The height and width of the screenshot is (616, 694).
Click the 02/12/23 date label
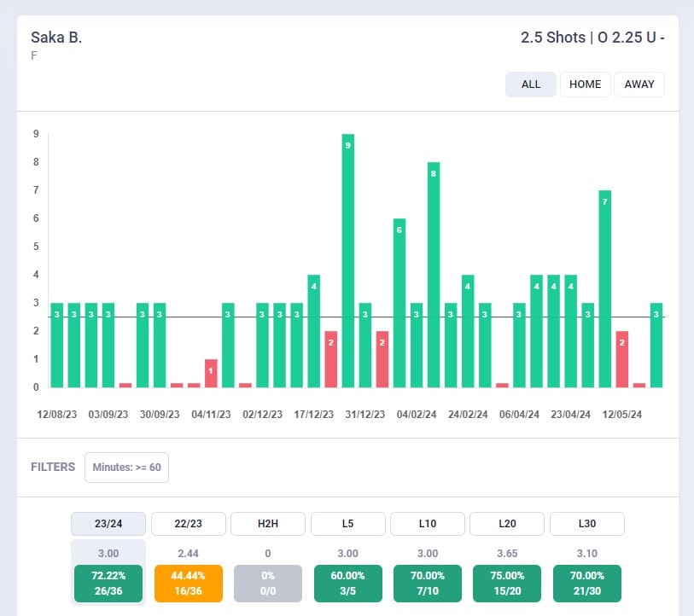click(262, 415)
